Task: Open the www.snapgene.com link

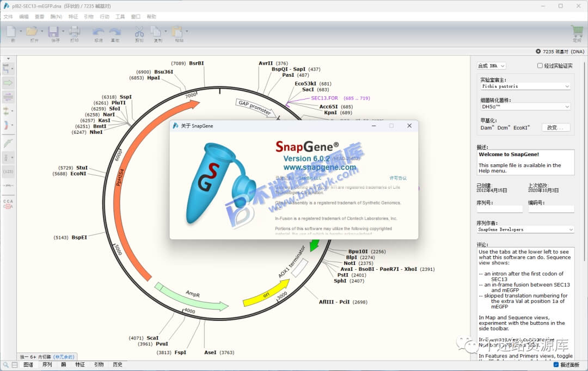Action: pyautogui.click(x=320, y=168)
